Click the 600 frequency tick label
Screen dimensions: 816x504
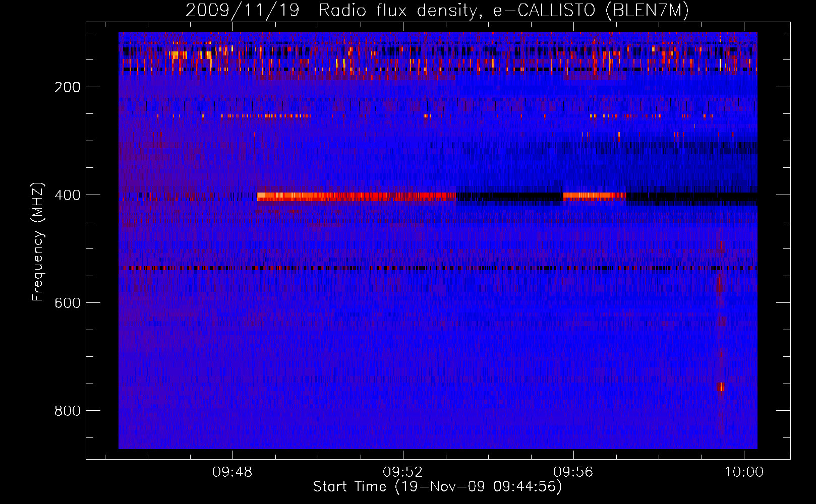tap(68, 303)
